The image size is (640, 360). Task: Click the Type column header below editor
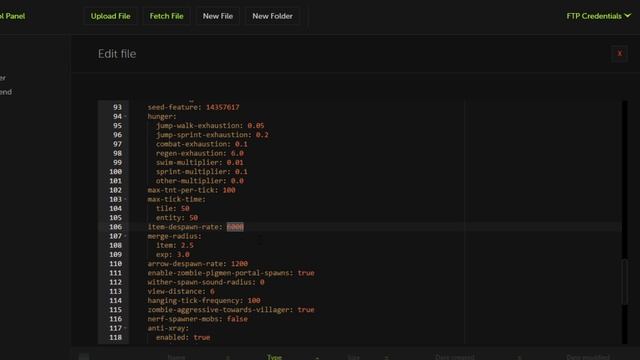[x=274, y=357]
